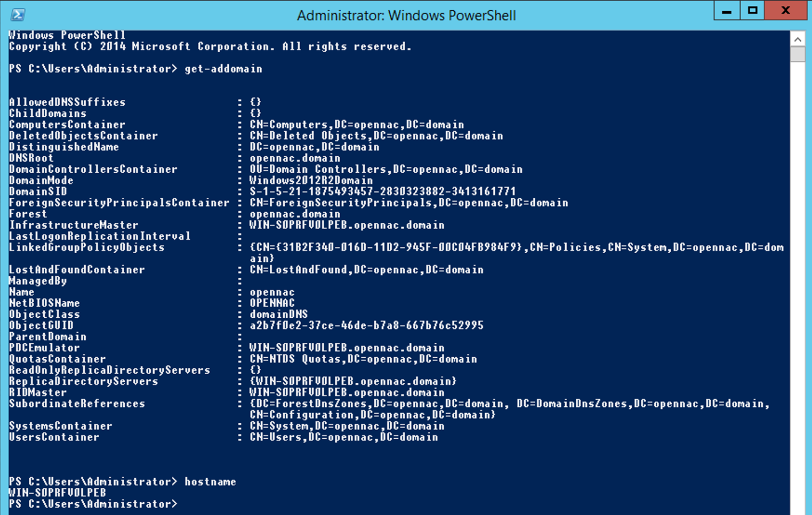This screenshot has height=515, width=812.
Task: Maximize the PowerShell window
Action: (752, 11)
